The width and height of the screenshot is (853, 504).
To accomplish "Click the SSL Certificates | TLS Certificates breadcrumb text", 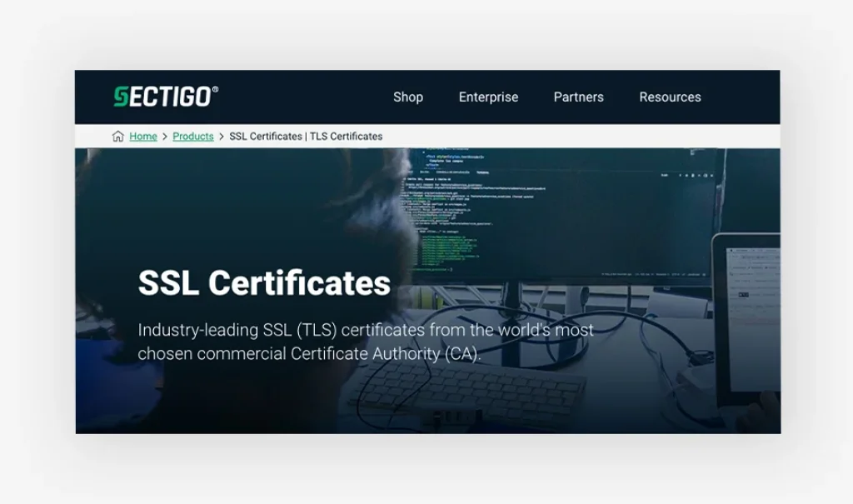I will [x=306, y=137].
